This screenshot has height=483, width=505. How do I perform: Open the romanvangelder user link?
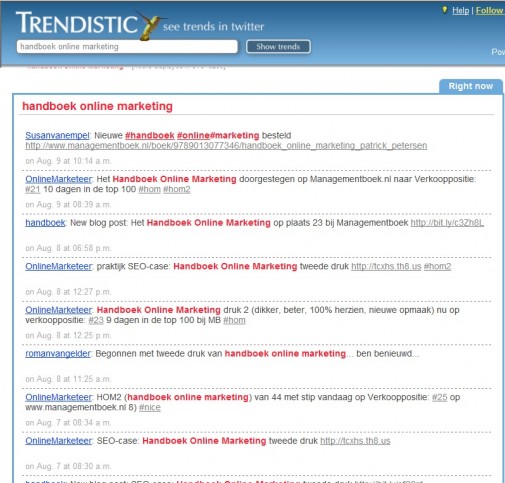click(x=58, y=354)
